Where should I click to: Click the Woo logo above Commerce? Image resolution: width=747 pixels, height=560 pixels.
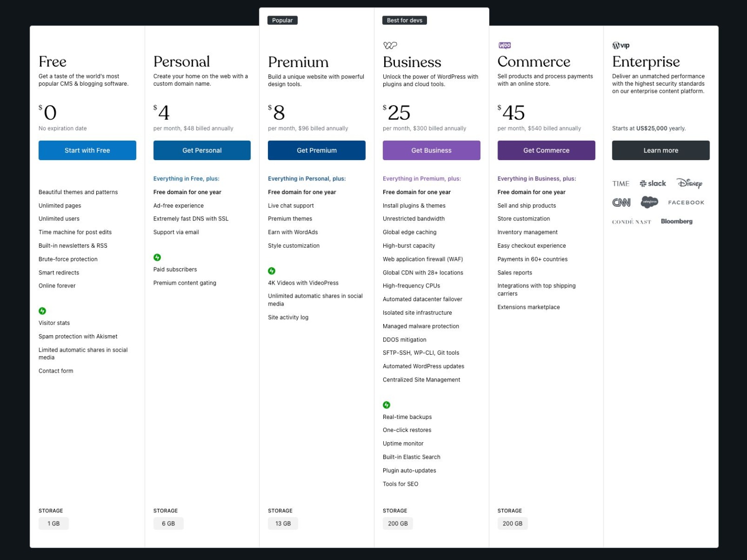tap(504, 45)
